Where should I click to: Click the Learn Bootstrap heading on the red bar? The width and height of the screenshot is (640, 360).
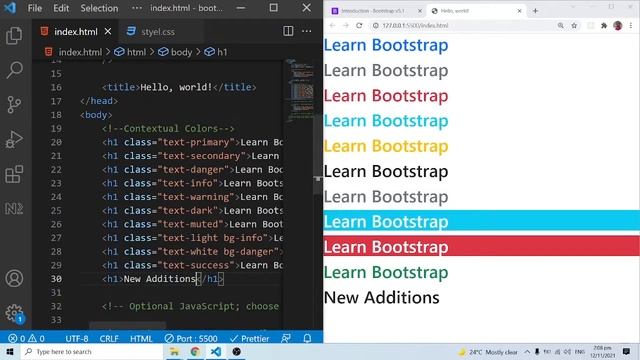click(386, 247)
